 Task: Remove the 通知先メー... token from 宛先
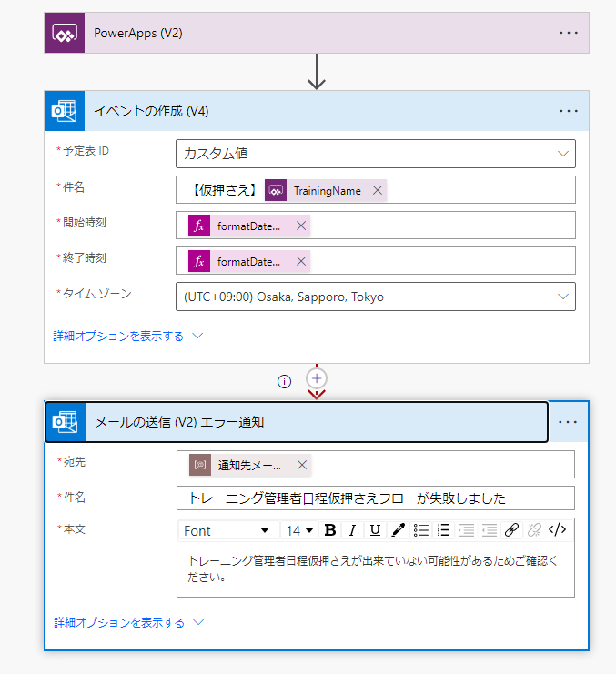coord(302,465)
